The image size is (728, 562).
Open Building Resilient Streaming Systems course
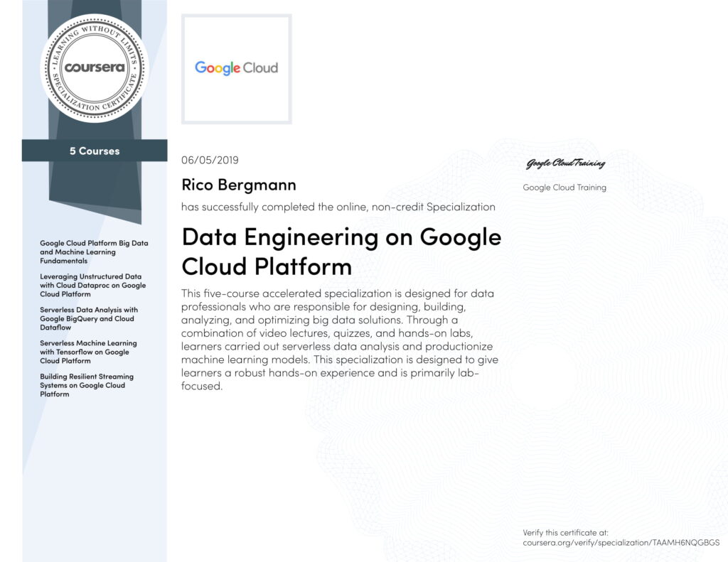86,385
